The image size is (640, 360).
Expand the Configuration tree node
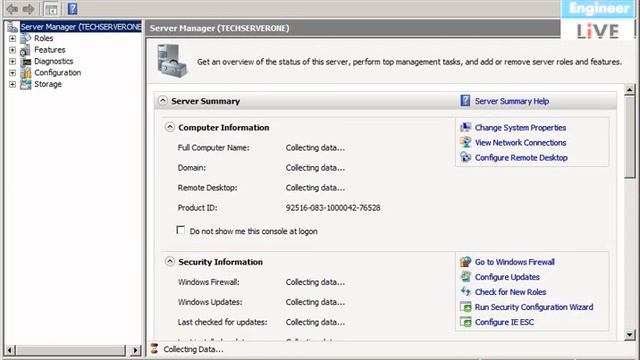point(13,73)
